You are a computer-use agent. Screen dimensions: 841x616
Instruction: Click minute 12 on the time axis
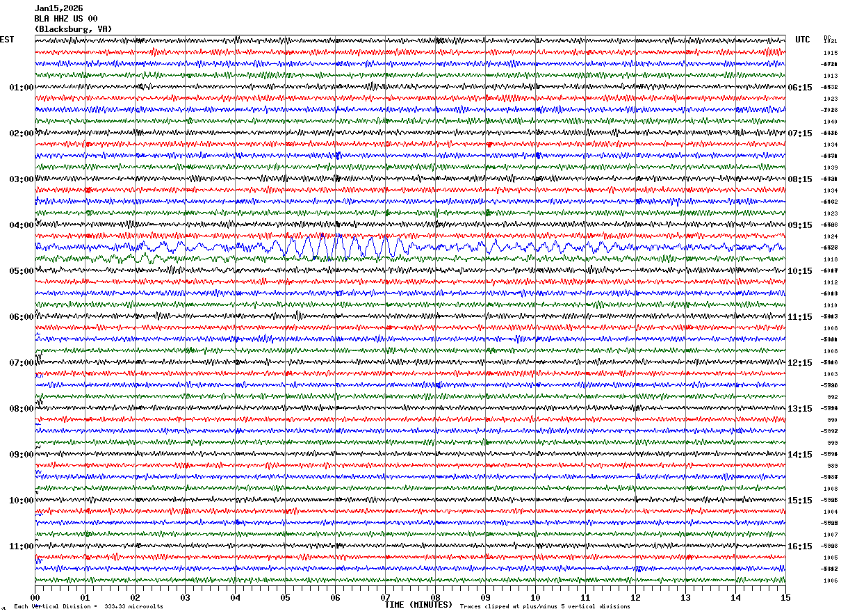coord(635,598)
